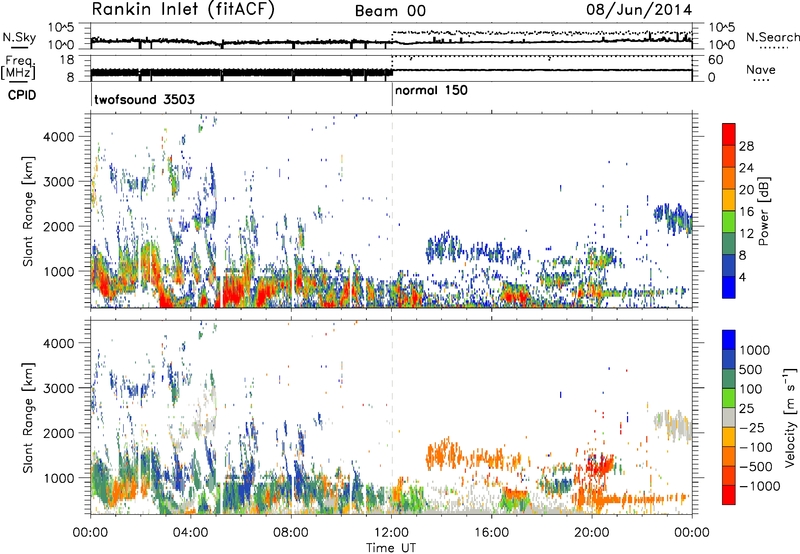Click the "04:00" time axis label

click(190, 533)
